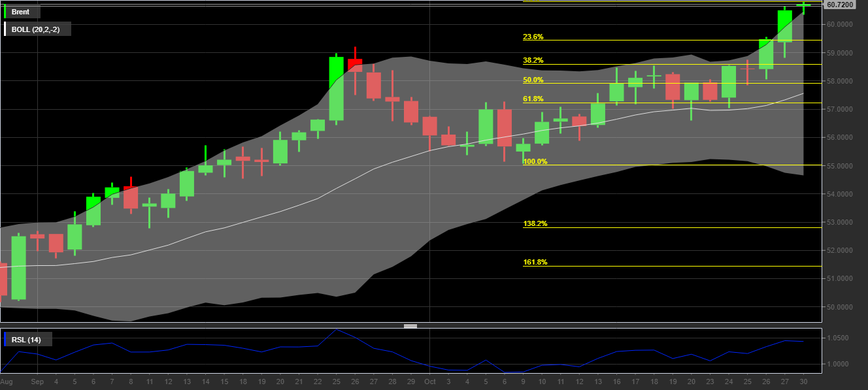Select the 38.2% Fibonacci level label
Screen dimensions: 868x390
(x=533, y=61)
